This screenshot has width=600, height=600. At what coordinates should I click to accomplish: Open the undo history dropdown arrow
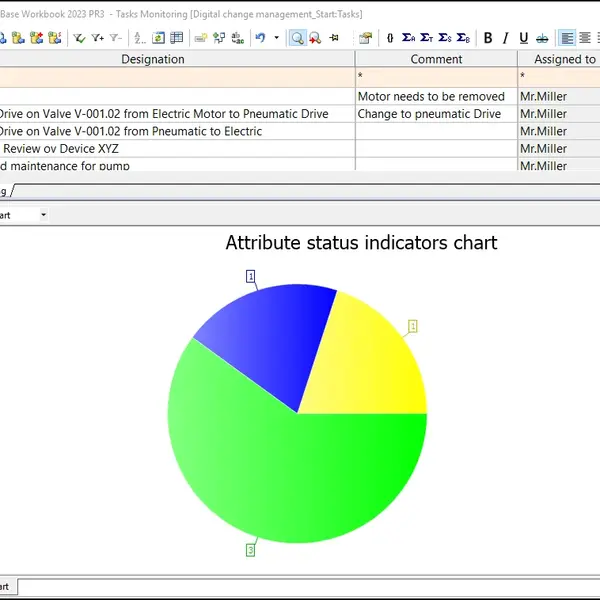(276, 38)
